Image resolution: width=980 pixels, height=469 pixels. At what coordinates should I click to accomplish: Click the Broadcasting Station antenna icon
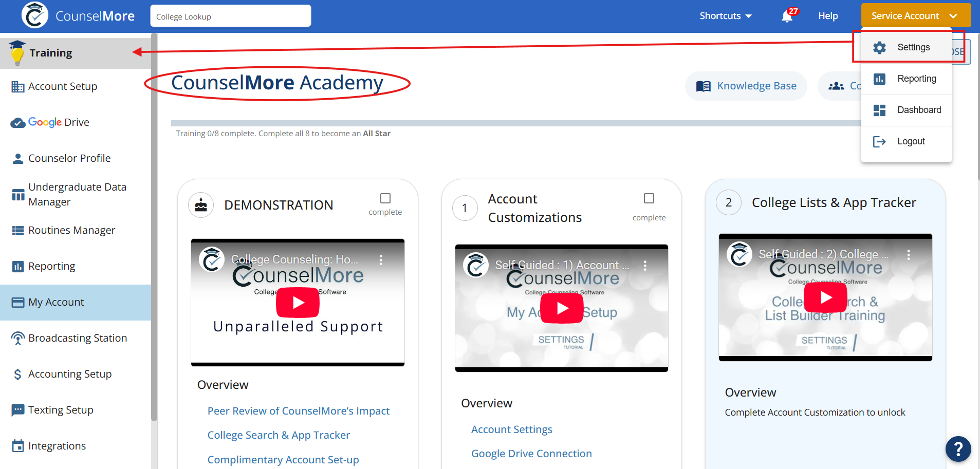[18, 339]
